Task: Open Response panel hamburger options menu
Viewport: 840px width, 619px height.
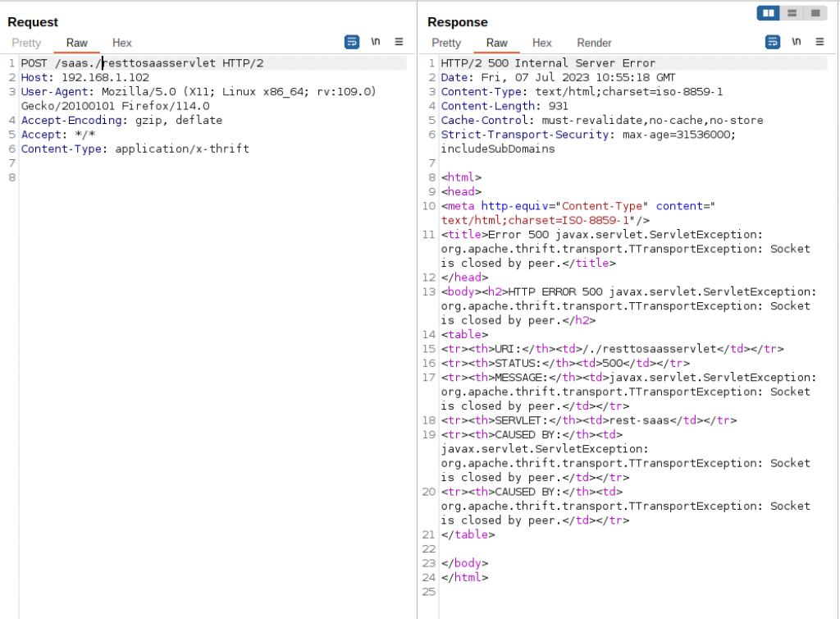Action: click(819, 42)
